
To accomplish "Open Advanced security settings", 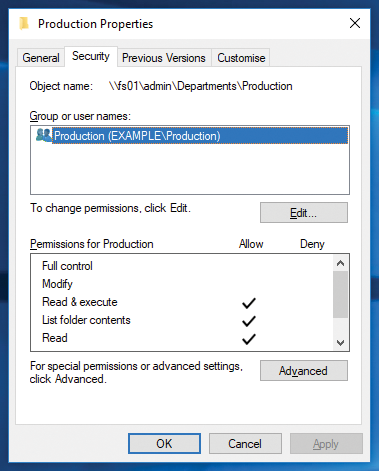I will pyautogui.click(x=304, y=370).
